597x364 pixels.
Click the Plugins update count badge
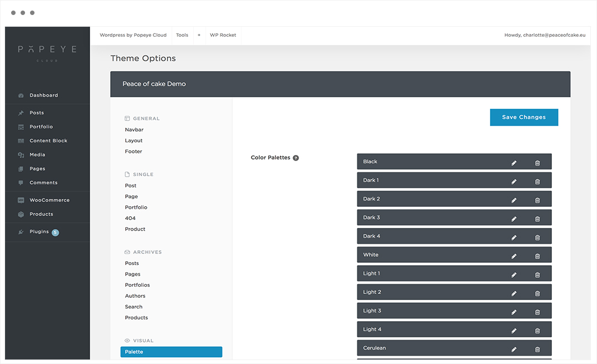[x=55, y=232]
